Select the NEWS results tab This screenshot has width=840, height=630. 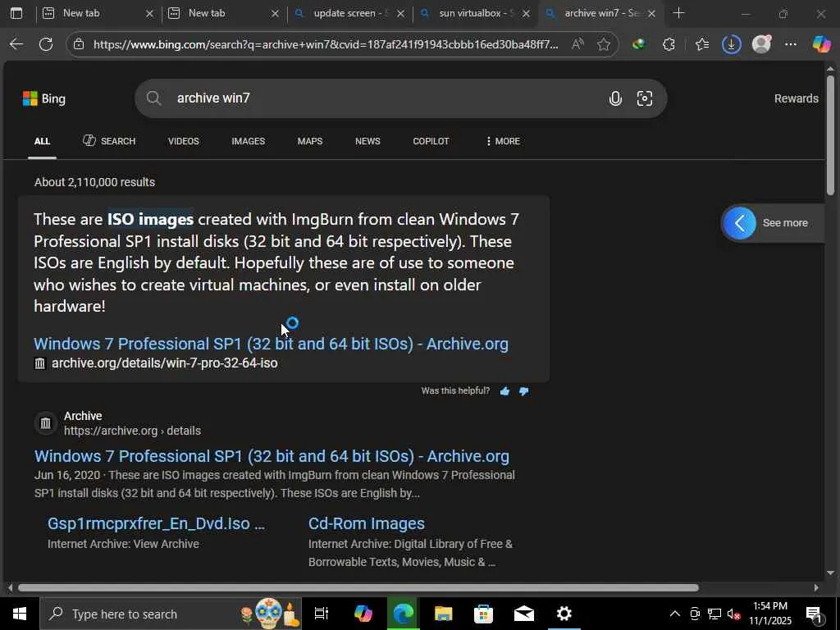[x=367, y=141]
